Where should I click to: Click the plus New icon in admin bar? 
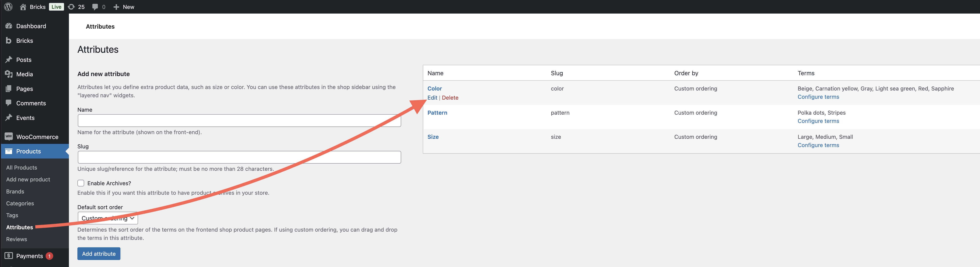point(116,7)
